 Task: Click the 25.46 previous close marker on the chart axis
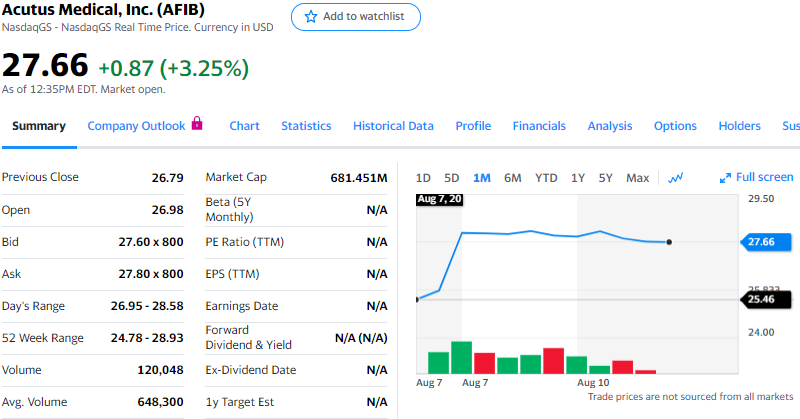click(766, 300)
